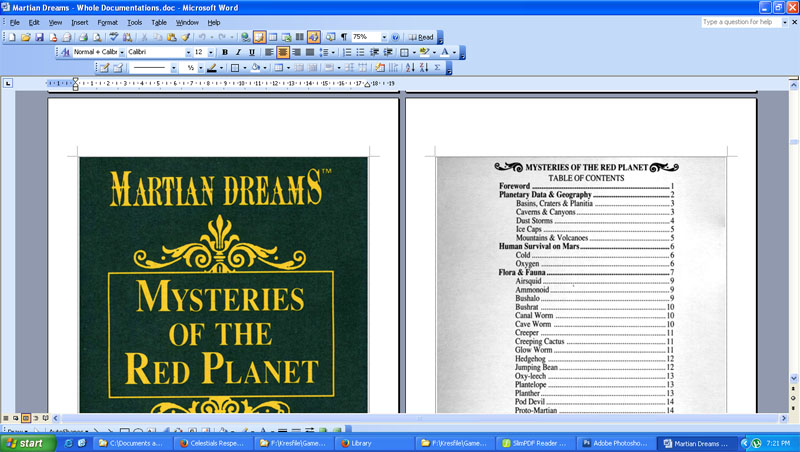Toggle the Tables and Borders toolbar button

point(259,37)
